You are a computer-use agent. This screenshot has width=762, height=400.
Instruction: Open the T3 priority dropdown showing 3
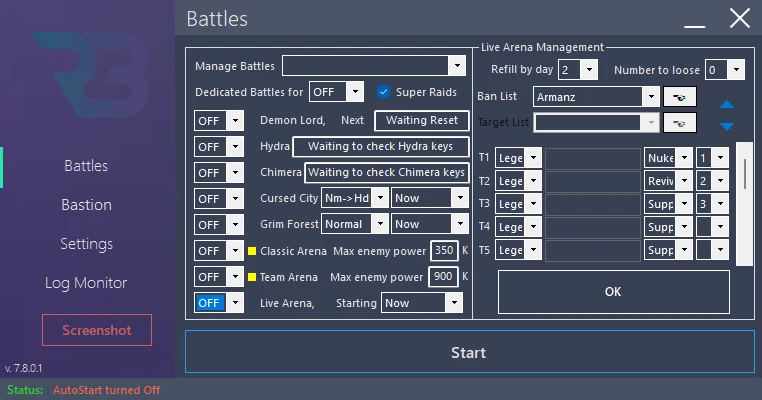pyautogui.click(x=712, y=204)
